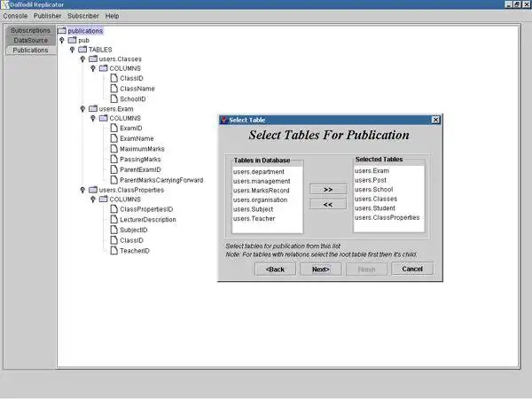Click the COLUMNS folder icon under users.ClassProperties
Screen dimensions: 532x399
pyautogui.click(x=104, y=199)
